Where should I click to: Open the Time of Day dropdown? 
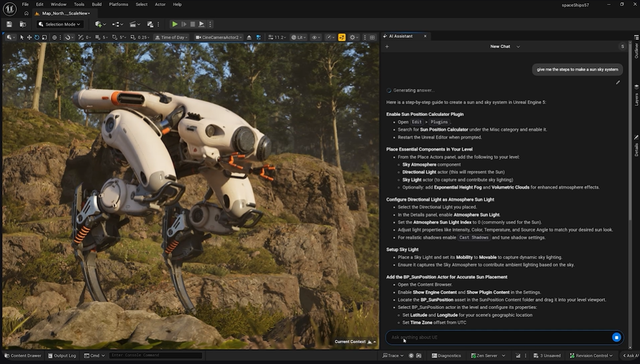coord(171,38)
